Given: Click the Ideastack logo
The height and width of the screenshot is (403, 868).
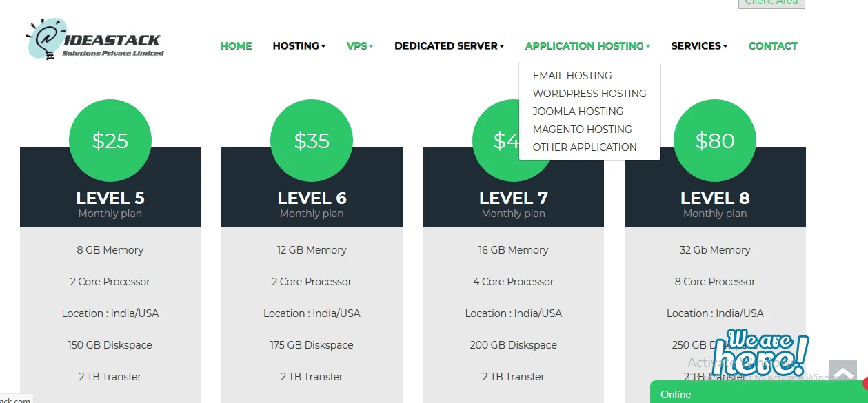Looking at the screenshot, I should pos(94,40).
